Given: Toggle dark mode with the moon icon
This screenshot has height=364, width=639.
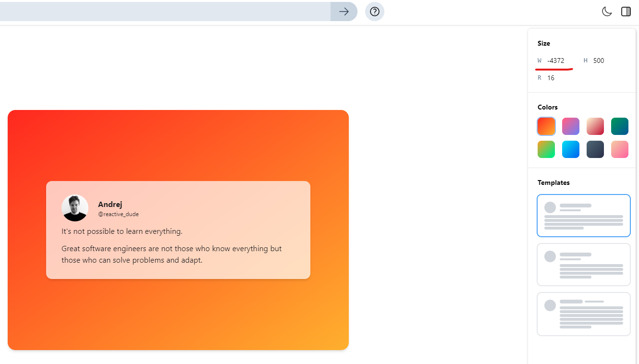Looking at the screenshot, I should [607, 11].
